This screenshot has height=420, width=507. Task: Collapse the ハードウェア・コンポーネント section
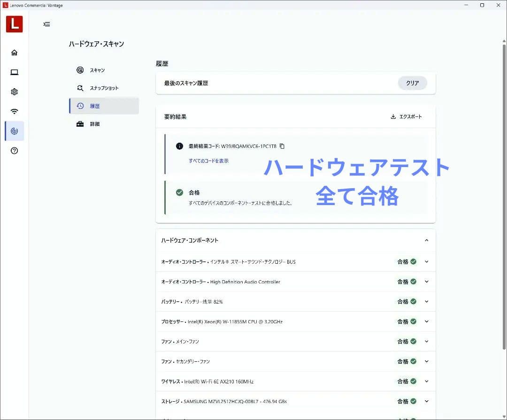(x=426, y=240)
